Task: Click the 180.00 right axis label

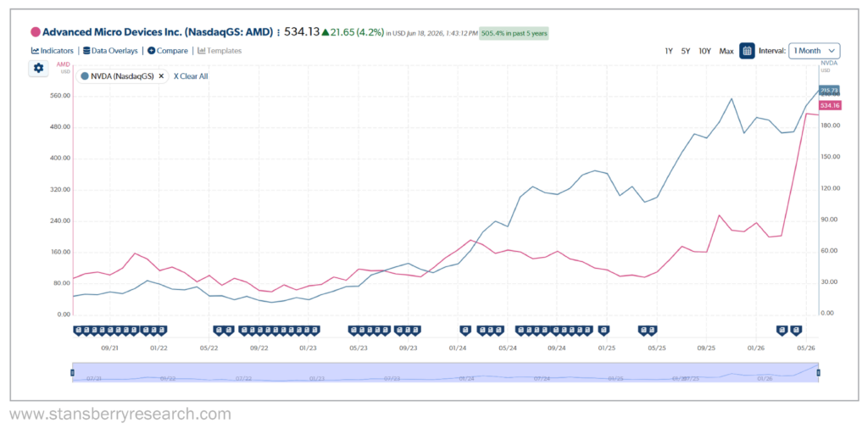Action: click(831, 125)
